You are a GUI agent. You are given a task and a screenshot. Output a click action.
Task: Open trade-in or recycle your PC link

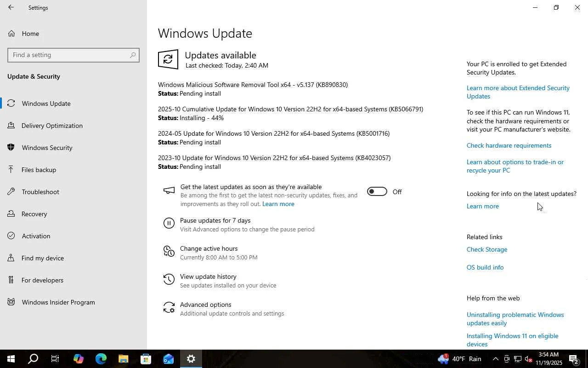pyautogui.click(x=515, y=166)
